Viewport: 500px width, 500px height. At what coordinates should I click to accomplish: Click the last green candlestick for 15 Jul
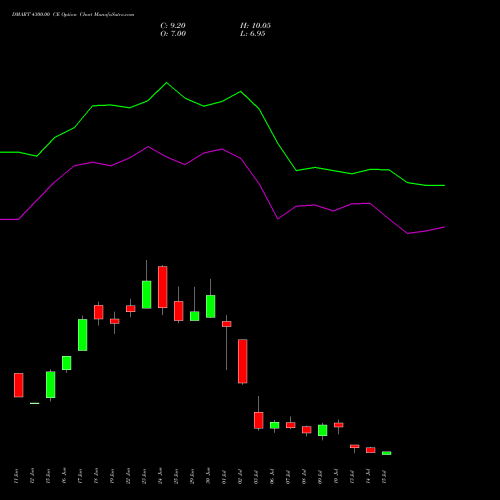tap(387, 453)
